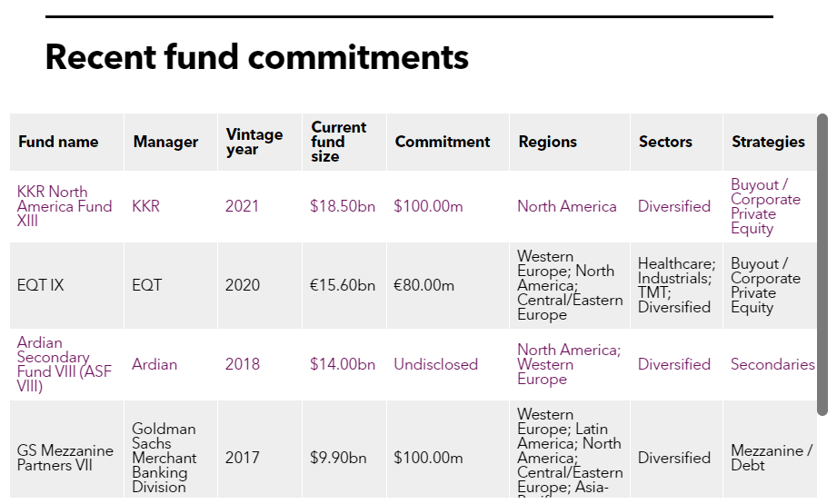This screenshot has height=504, width=837.
Task: Click the $18.50bn fund size value
Action: click(343, 206)
